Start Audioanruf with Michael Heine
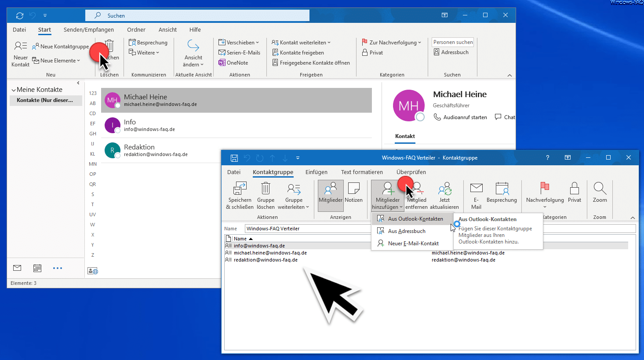The image size is (644, 360). (460, 117)
